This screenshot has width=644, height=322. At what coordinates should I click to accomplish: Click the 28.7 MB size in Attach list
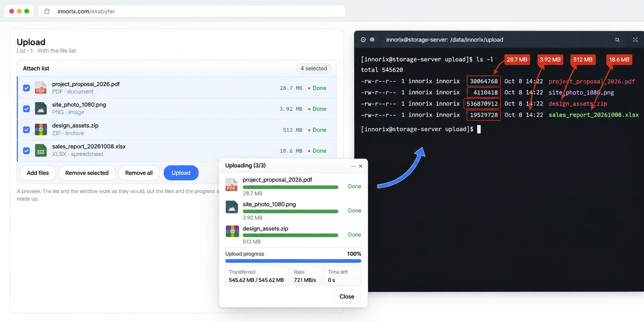(291, 88)
